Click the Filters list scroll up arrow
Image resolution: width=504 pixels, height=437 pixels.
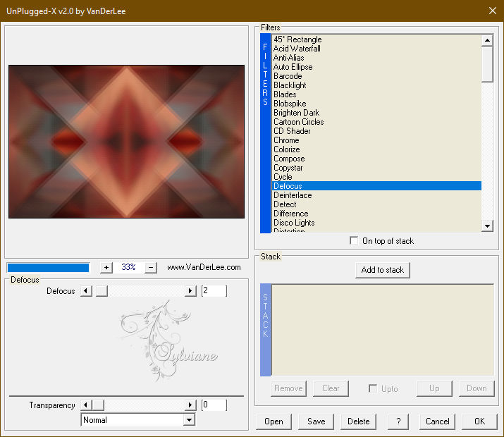click(487, 40)
